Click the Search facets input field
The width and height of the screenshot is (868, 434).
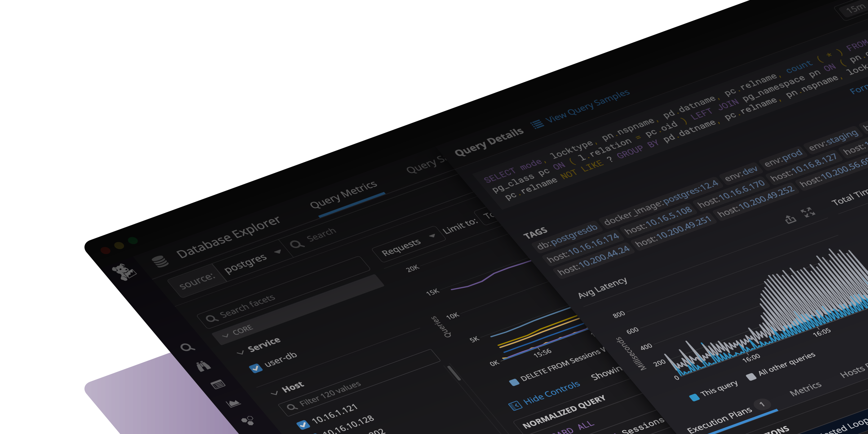click(247, 306)
